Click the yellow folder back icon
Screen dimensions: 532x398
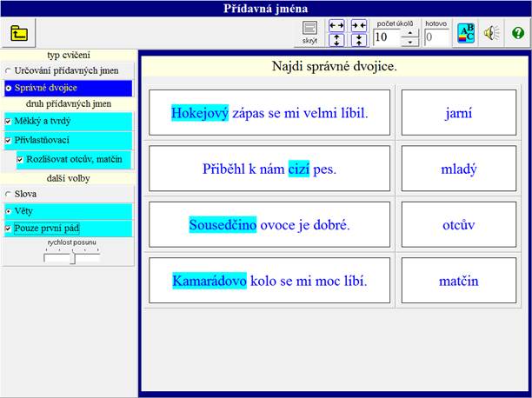point(18,33)
